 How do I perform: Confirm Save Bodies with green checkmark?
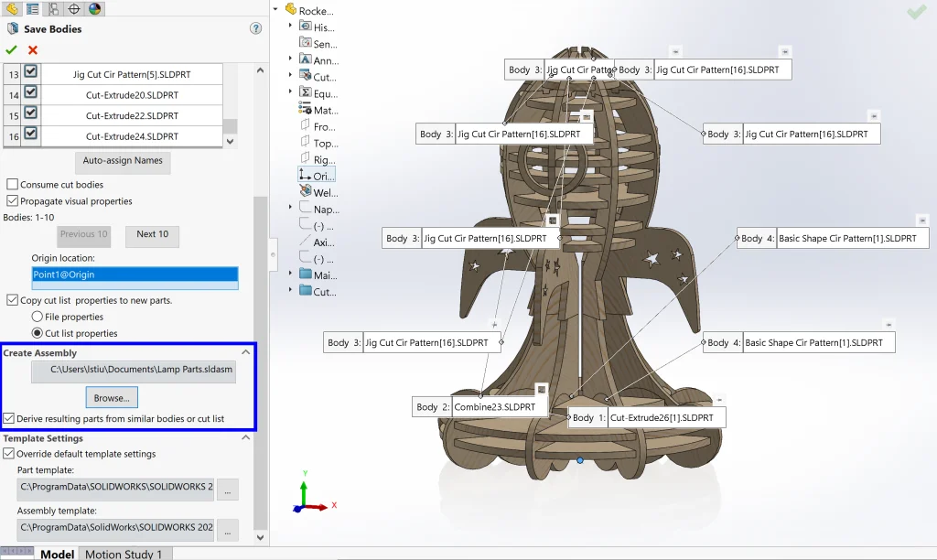11,50
